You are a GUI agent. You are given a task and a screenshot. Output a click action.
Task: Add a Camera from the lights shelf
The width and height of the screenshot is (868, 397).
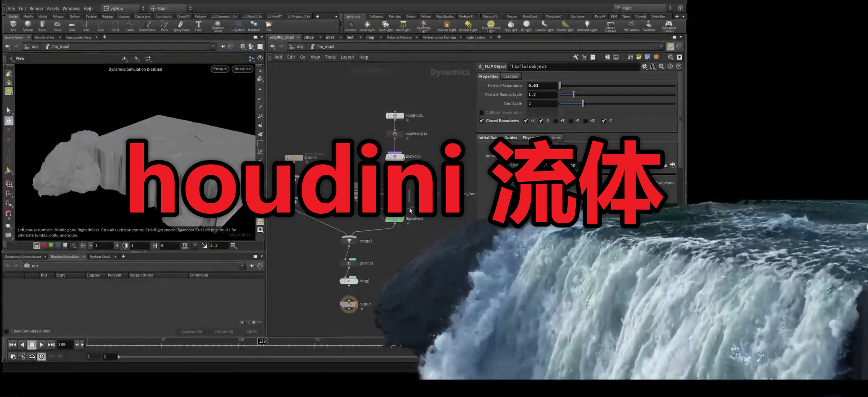[350, 26]
